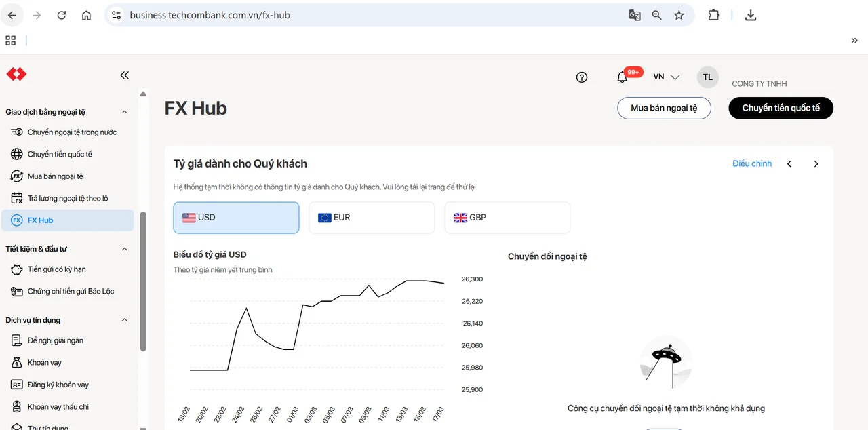Image resolution: width=868 pixels, height=430 pixels.
Task: Click the Techcombank red logo
Action: [x=16, y=74]
